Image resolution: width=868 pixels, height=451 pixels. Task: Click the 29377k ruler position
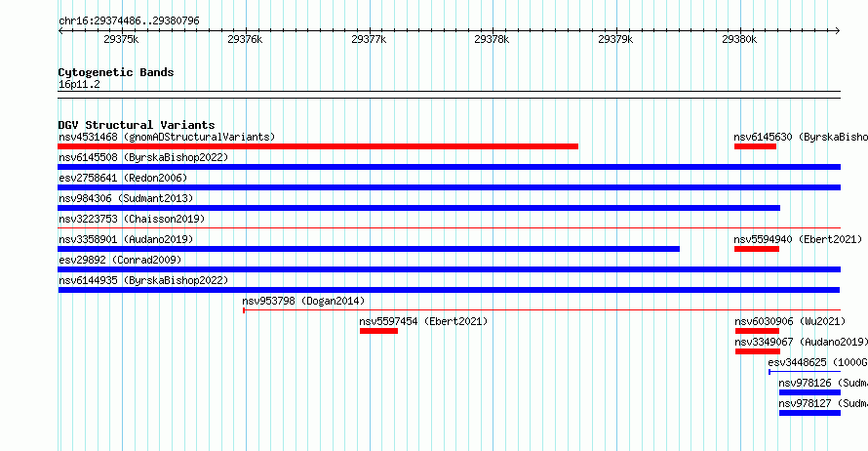369,39
